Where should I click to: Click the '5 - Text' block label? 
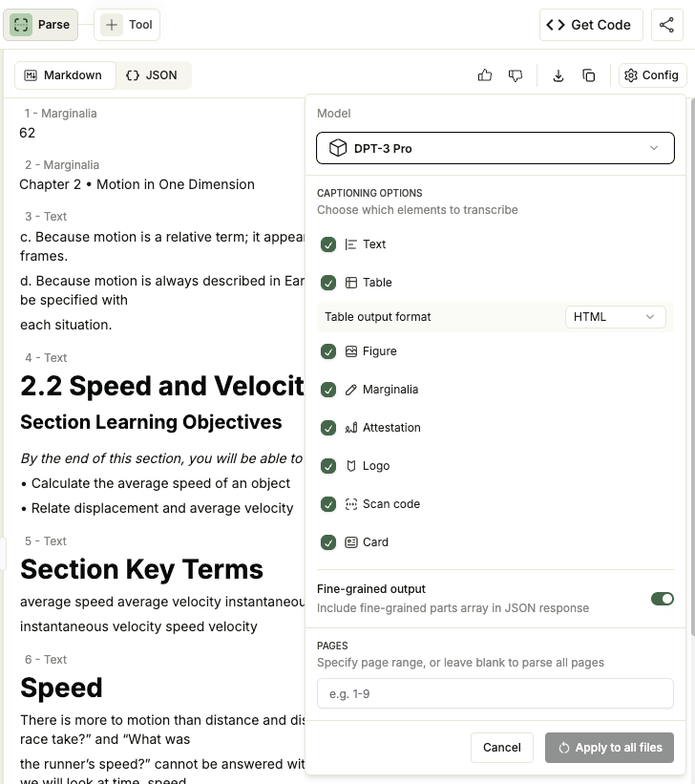click(46, 541)
